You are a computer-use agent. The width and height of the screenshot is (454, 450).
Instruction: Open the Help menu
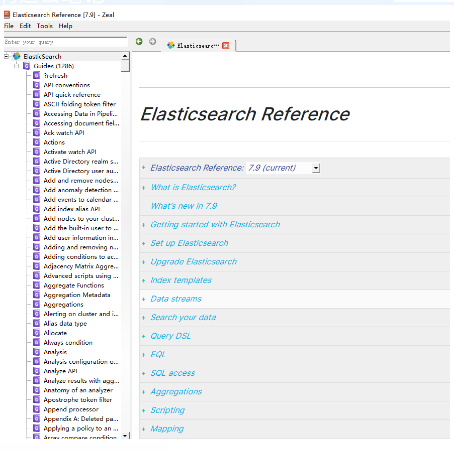click(x=65, y=26)
